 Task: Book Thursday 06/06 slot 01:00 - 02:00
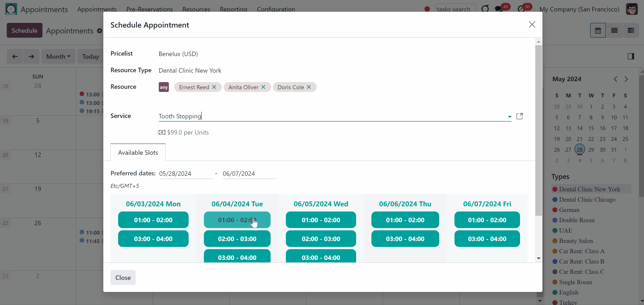[x=405, y=220]
